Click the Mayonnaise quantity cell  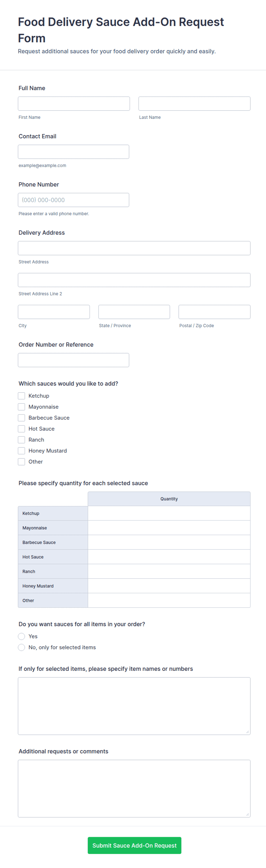point(169,528)
